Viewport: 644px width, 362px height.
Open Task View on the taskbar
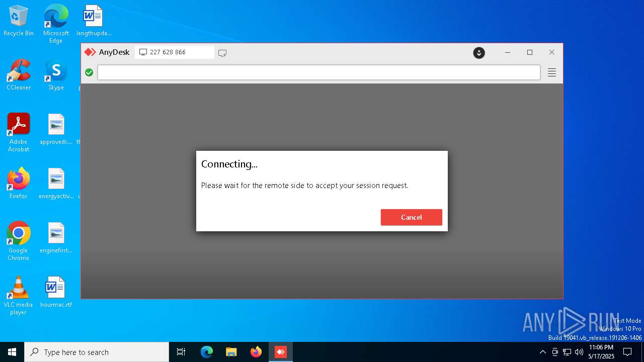click(x=181, y=352)
